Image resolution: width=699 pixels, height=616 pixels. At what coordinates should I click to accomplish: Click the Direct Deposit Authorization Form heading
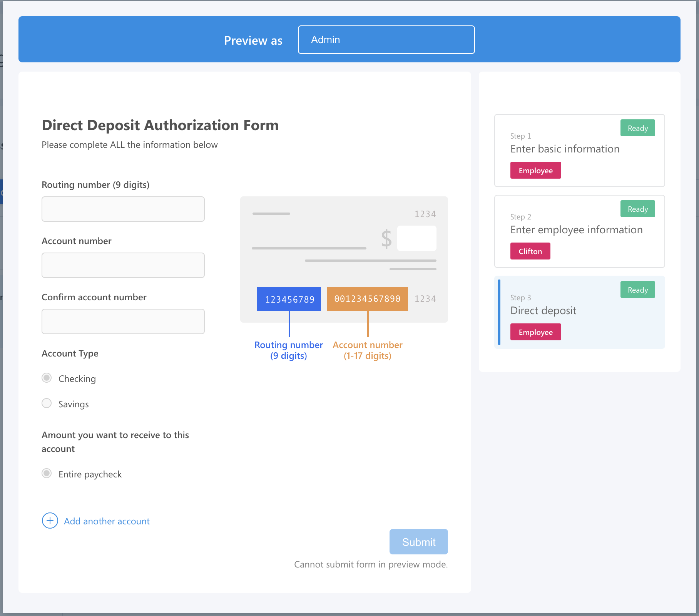[x=160, y=126]
